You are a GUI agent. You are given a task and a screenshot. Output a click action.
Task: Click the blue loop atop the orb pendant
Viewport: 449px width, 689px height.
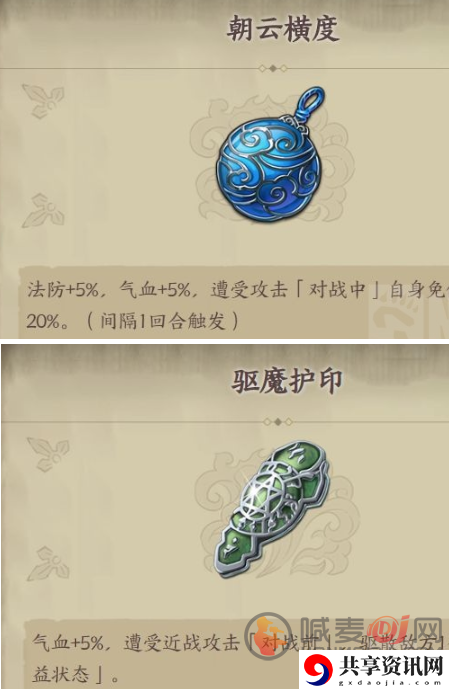311,102
